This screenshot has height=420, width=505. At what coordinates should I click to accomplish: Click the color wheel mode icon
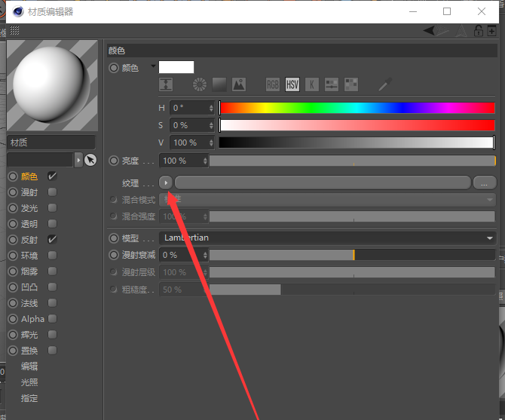pos(200,84)
